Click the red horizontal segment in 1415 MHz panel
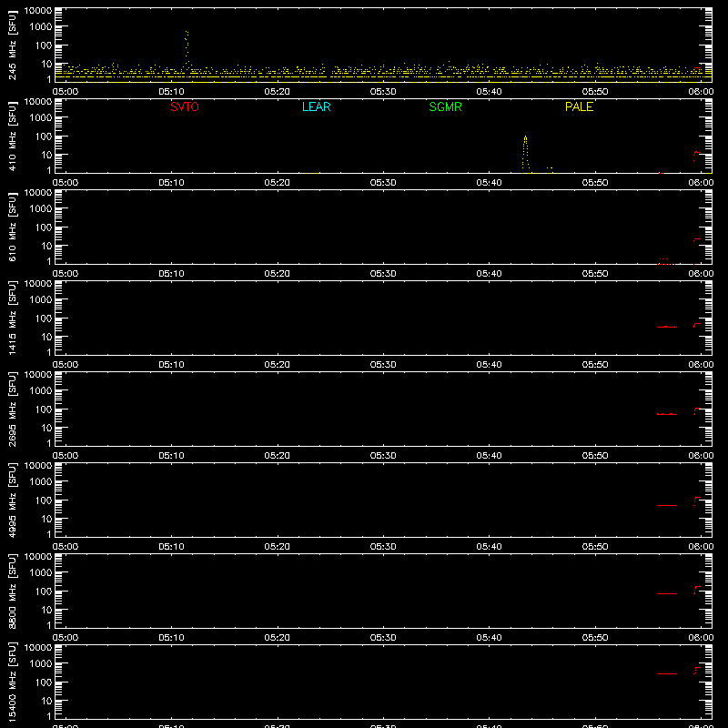This screenshot has width=728, height=728. 667,327
